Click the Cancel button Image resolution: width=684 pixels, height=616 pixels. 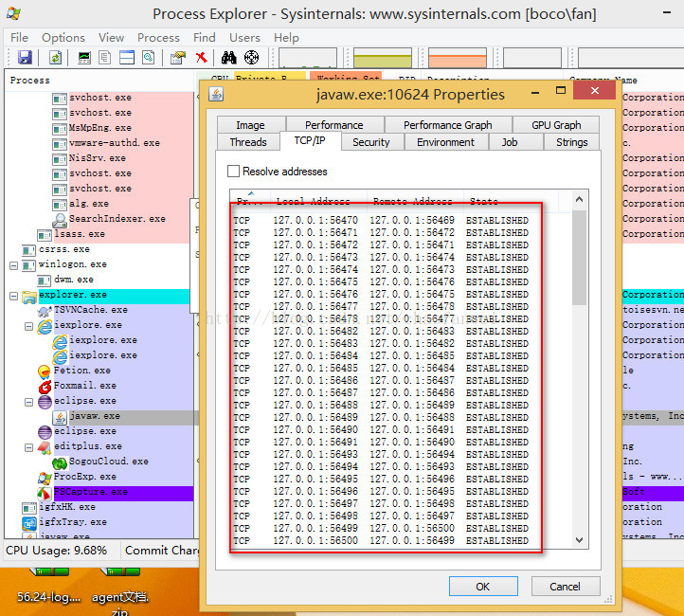point(565,586)
